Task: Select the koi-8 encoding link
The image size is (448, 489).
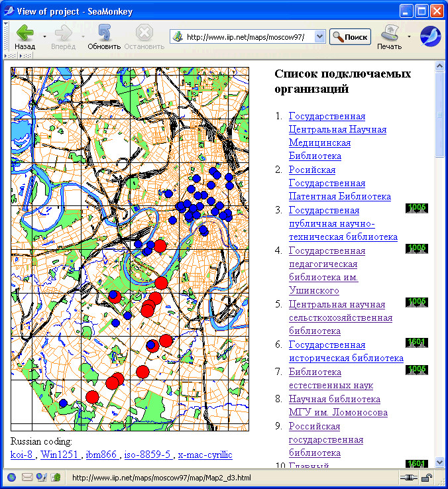Action: pos(22,455)
